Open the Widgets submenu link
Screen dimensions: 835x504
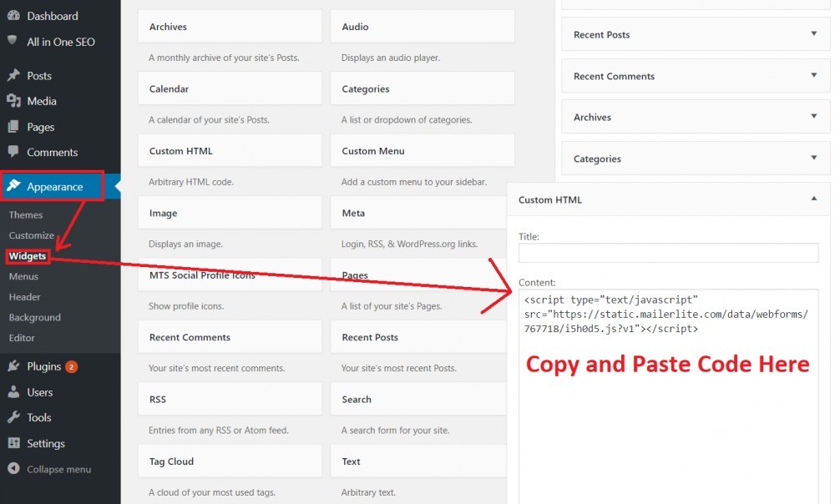(28, 256)
